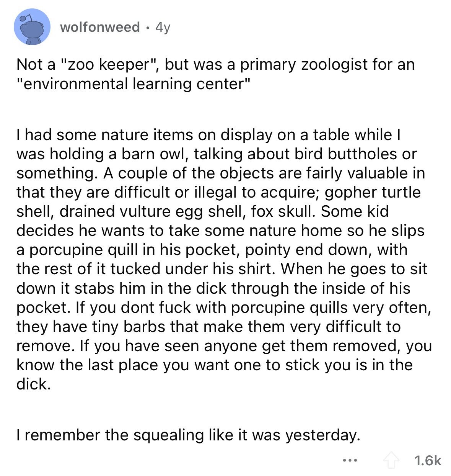Visit the wolfonweed username profile

100,27
